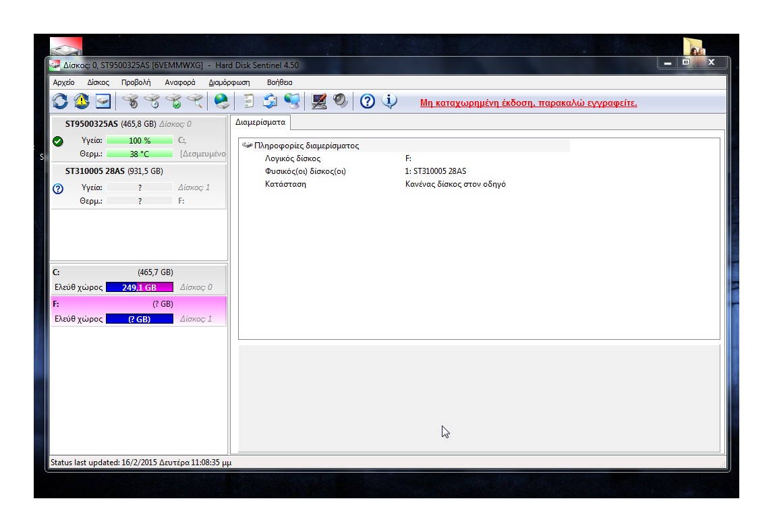Click the info speech bubble toolbar icon
The height and width of the screenshot is (532, 773).
(x=389, y=101)
